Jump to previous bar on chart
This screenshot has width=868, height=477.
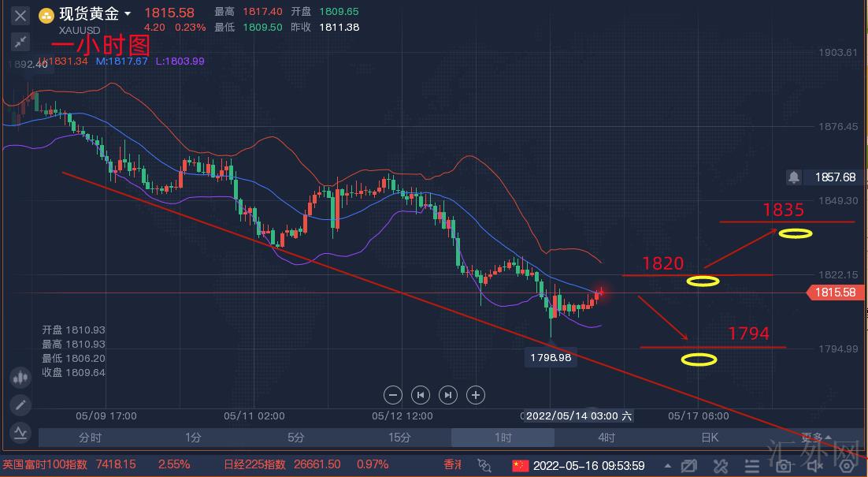click(x=421, y=395)
